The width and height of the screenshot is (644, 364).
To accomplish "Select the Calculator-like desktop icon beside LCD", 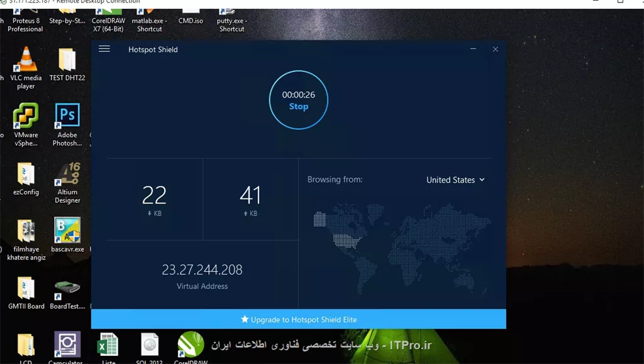I will pyautogui.click(x=67, y=348).
